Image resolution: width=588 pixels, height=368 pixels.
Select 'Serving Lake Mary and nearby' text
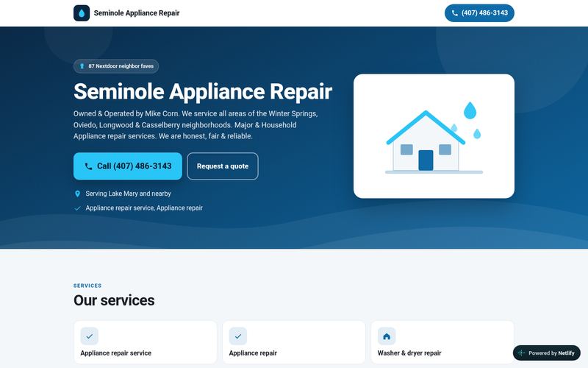[x=128, y=194]
